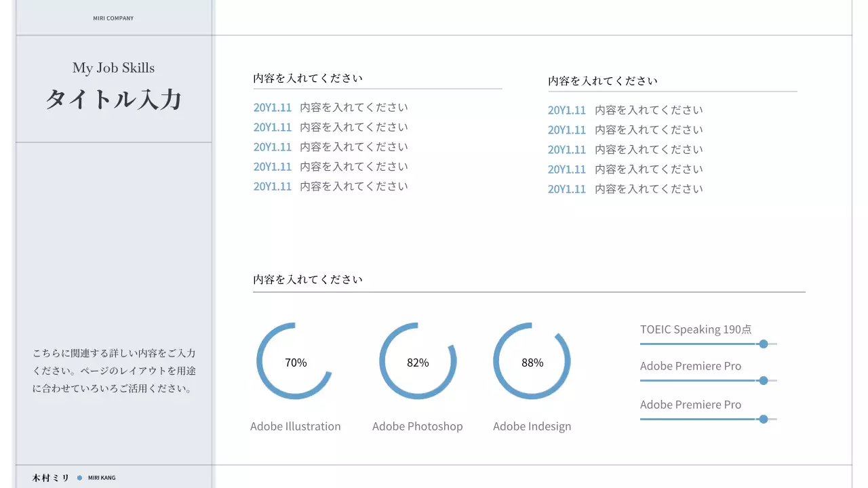868x488 pixels.
Task: Select the Adobe Illustration label
Action: [295, 426]
